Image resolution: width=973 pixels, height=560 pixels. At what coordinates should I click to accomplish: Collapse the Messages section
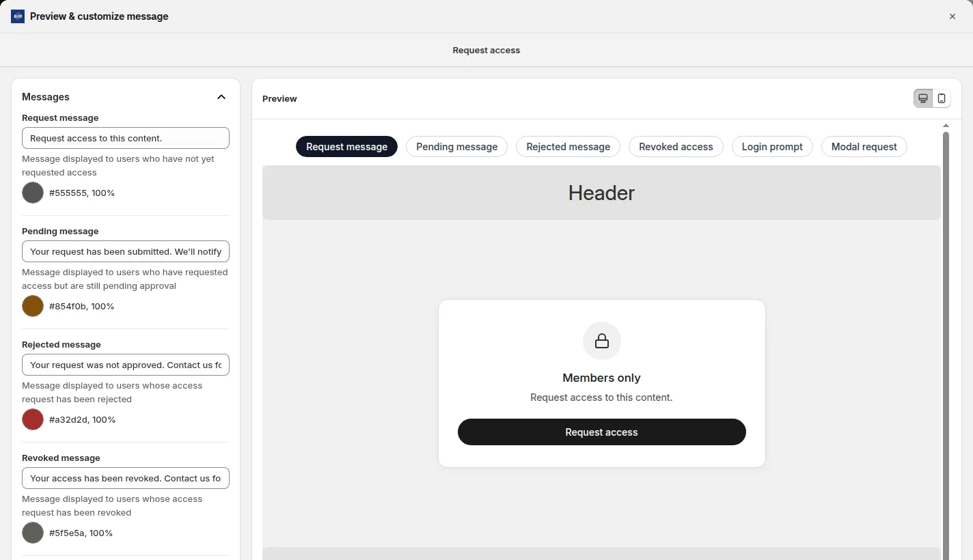pyautogui.click(x=221, y=97)
